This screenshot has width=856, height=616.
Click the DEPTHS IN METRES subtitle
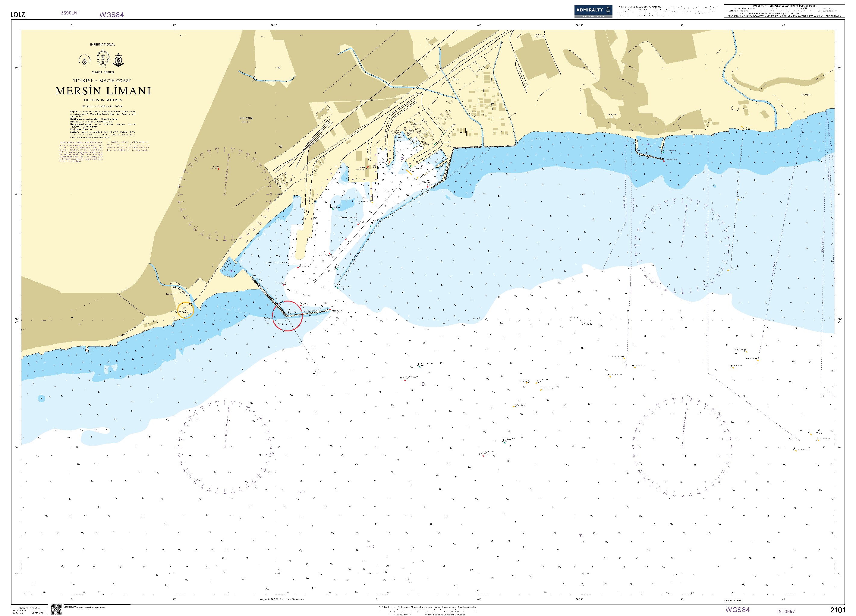(x=103, y=100)
